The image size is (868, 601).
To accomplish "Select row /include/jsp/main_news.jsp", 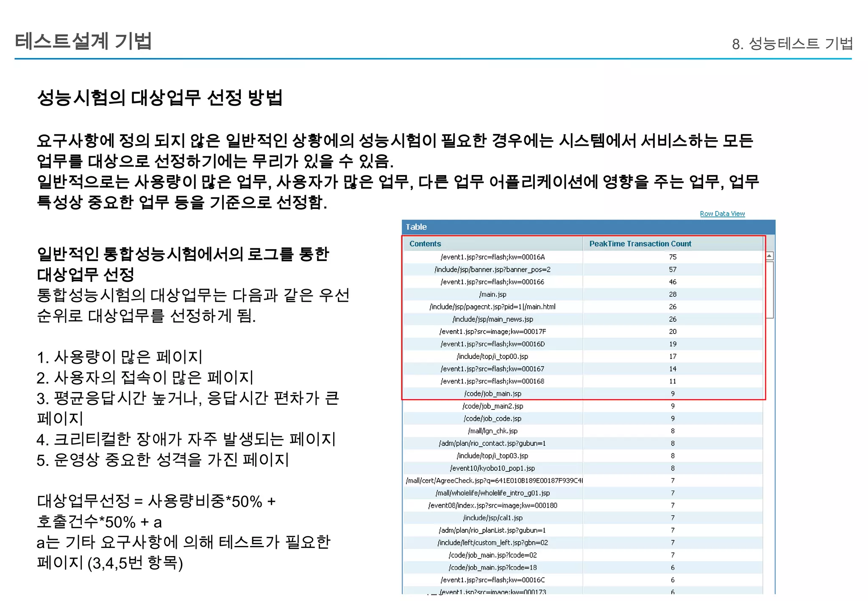I will 583,319.
